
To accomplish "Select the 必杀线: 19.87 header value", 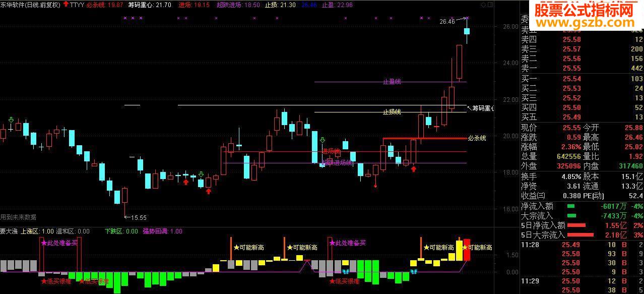I will 104,5.
